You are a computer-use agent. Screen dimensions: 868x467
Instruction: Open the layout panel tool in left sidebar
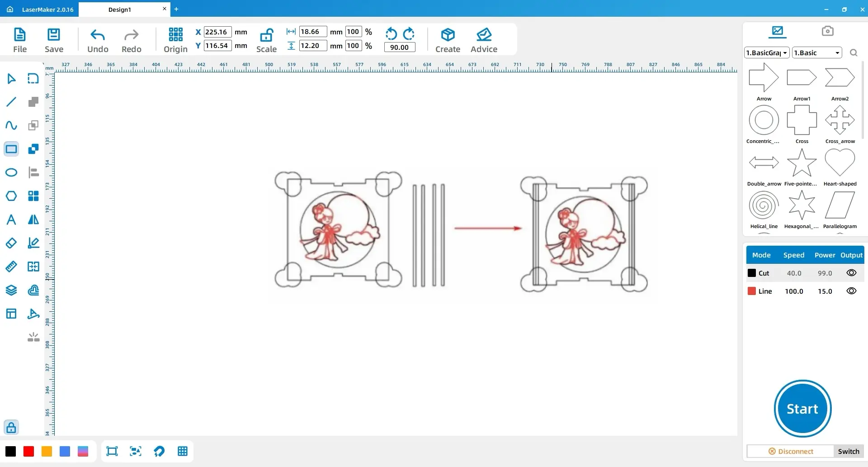click(11, 314)
